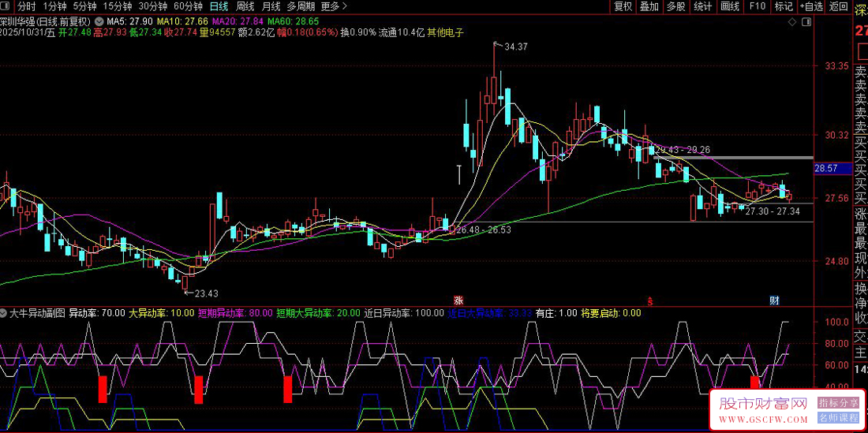
Task: Switch to the 60分钟 period tab
Action: pyautogui.click(x=188, y=6)
